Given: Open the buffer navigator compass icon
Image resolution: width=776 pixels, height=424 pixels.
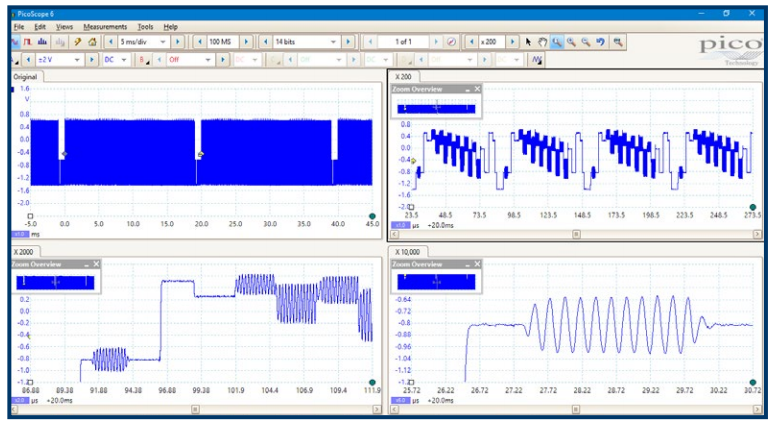Looking at the screenshot, I should point(451,42).
